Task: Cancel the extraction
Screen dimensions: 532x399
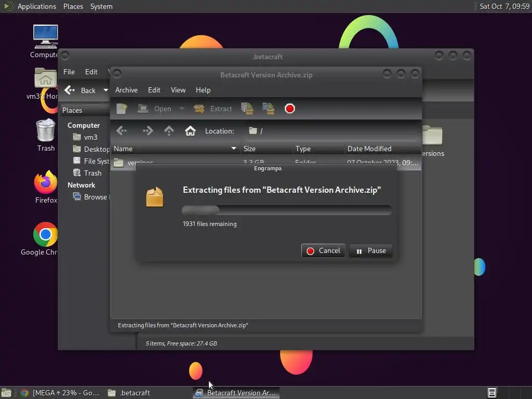Action: [x=323, y=251]
